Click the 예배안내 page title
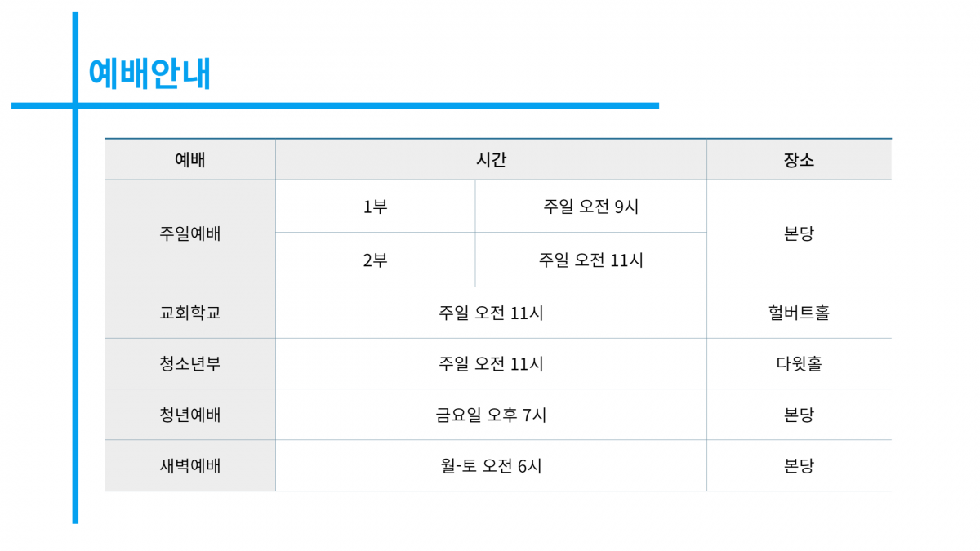 pos(149,73)
